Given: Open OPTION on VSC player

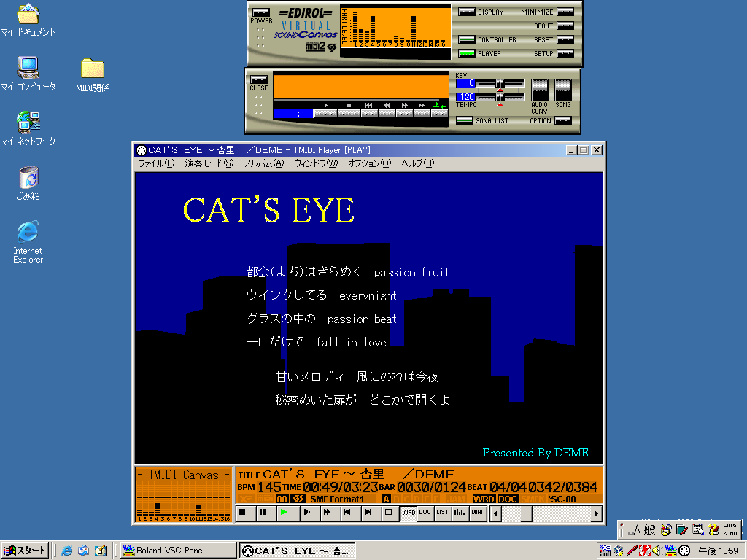Looking at the screenshot, I should click(x=562, y=120).
